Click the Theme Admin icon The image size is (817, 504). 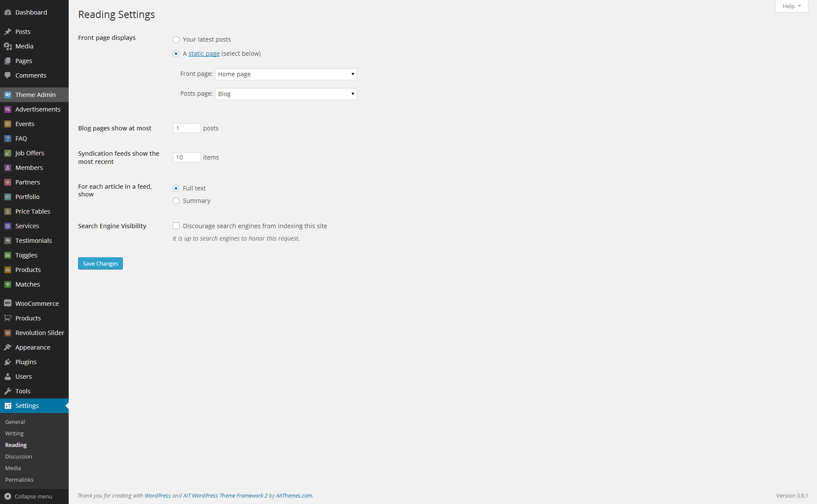tap(8, 95)
